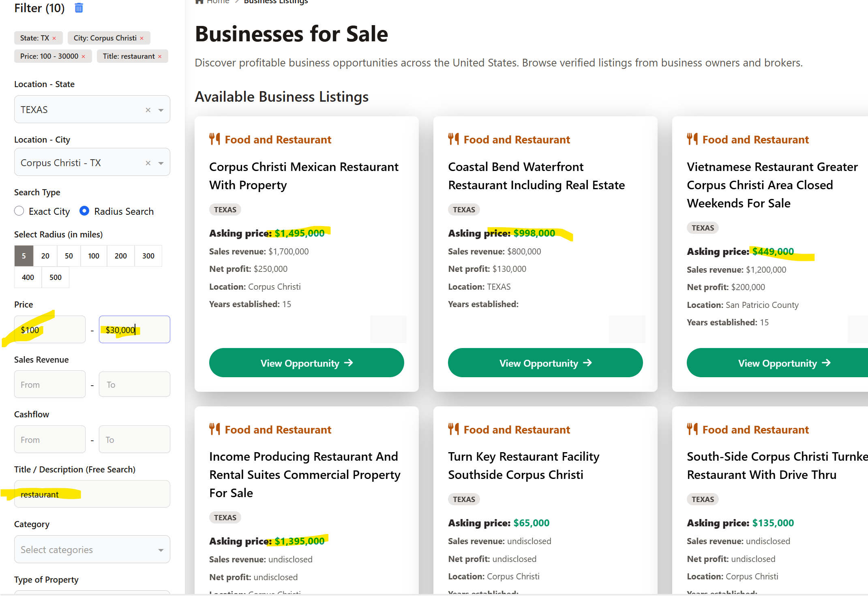The width and height of the screenshot is (868, 596).
Task: Select the Exact City radio button
Action: (x=19, y=211)
